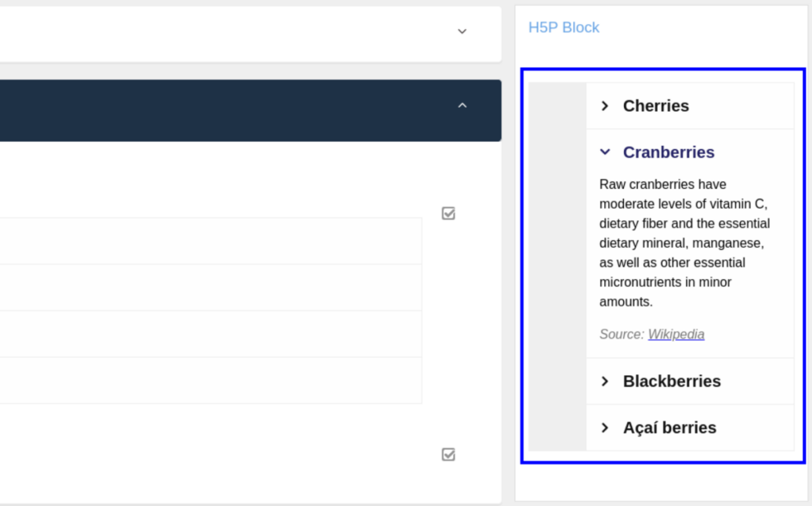
Task: Toggle the selection checkbox at top right of list
Action: (x=448, y=214)
